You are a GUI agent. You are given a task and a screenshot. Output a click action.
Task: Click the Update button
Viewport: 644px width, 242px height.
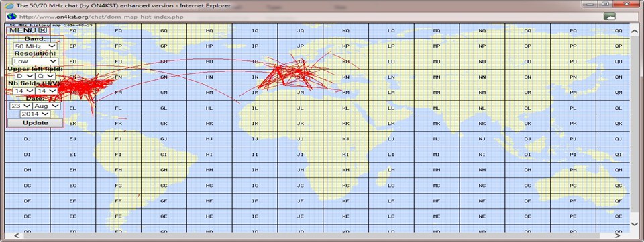[x=36, y=122]
